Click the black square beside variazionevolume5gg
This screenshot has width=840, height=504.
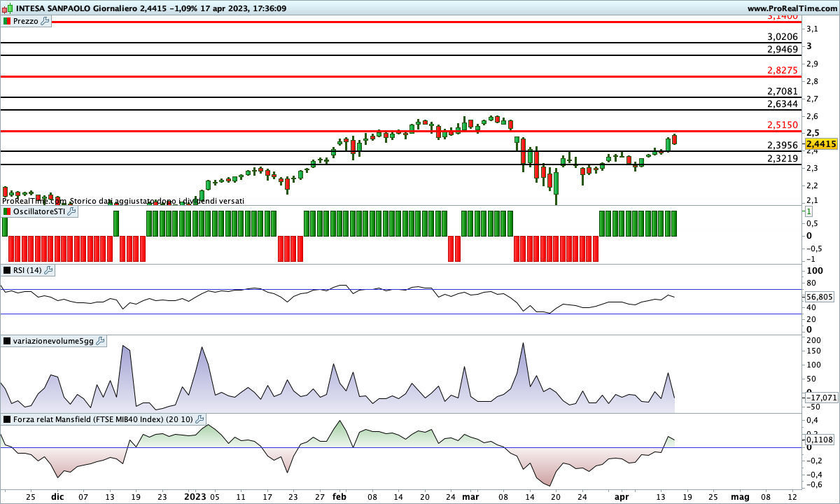click(7, 341)
